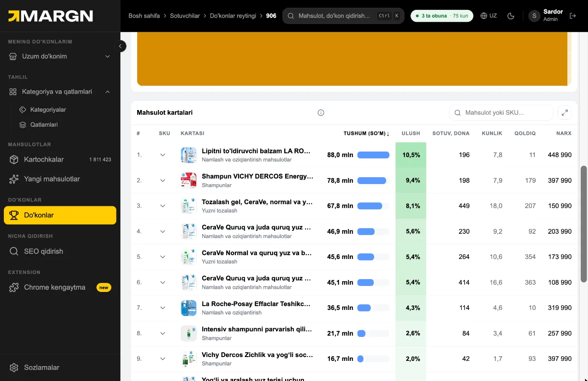The width and height of the screenshot is (588, 381).
Task: Click the Intensiv shampunni parvarish product thumbnail
Action: click(189, 333)
